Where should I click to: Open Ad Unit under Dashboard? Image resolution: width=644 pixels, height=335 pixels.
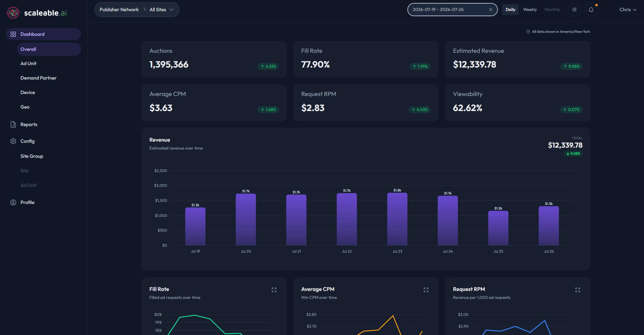tap(28, 63)
